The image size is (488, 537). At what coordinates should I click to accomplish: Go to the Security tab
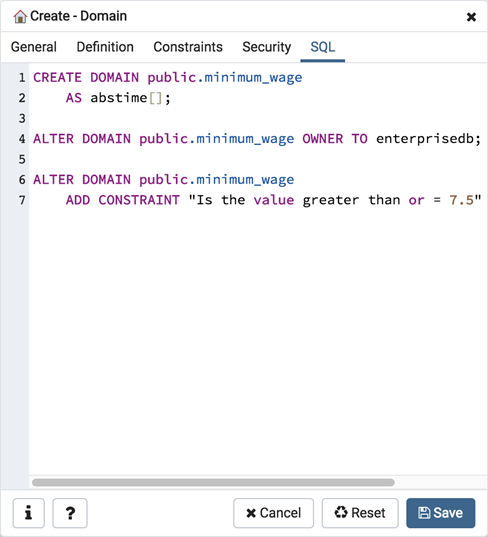(266, 47)
